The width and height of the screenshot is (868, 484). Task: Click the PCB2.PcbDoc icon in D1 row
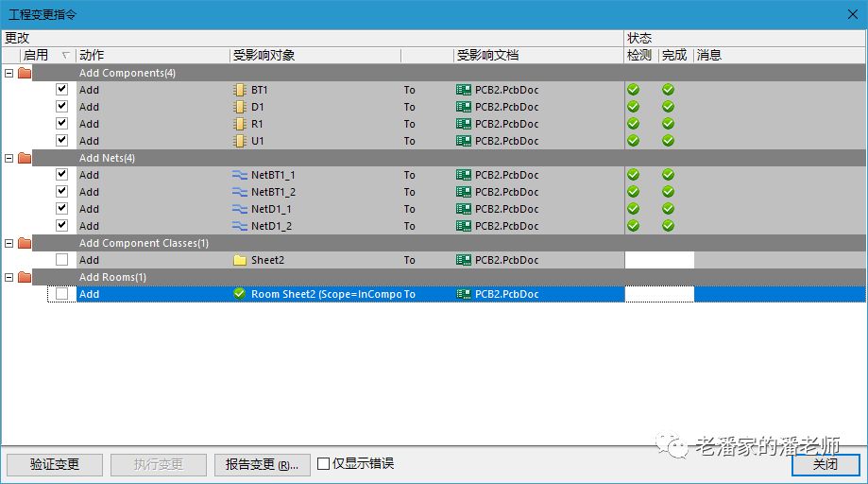click(x=463, y=107)
